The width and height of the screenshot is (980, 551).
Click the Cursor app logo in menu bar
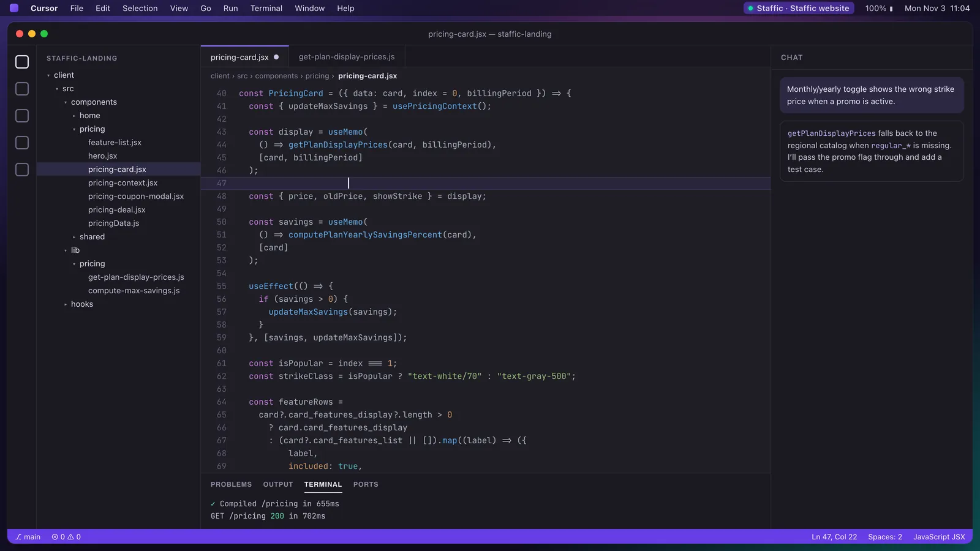tap(14, 8)
